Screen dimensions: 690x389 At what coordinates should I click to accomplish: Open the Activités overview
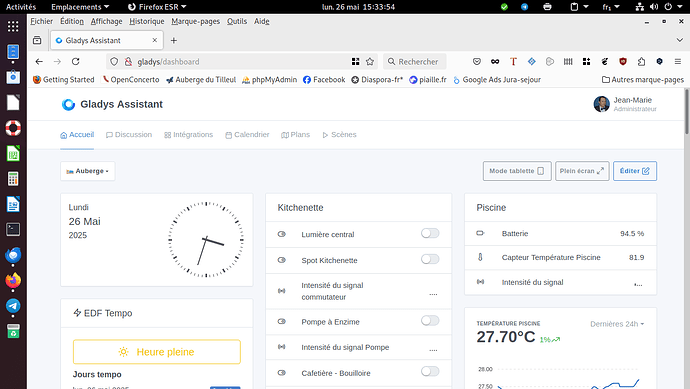click(21, 7)
